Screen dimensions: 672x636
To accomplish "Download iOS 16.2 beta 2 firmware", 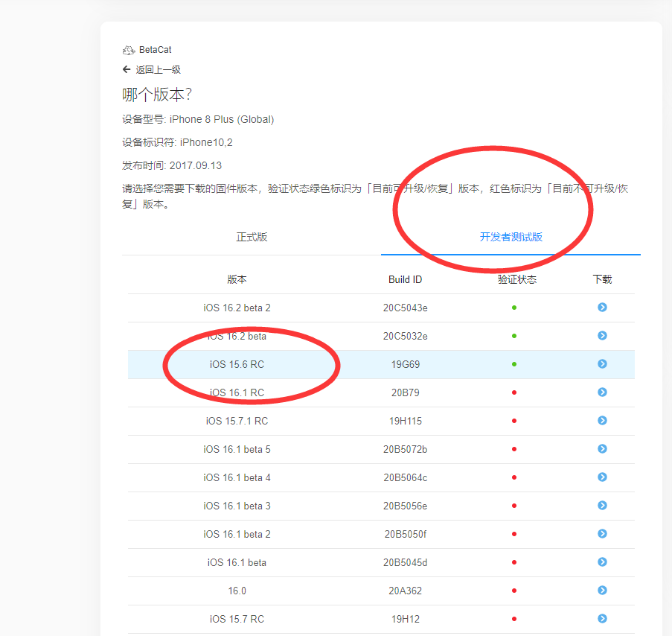I will [602, 307].
